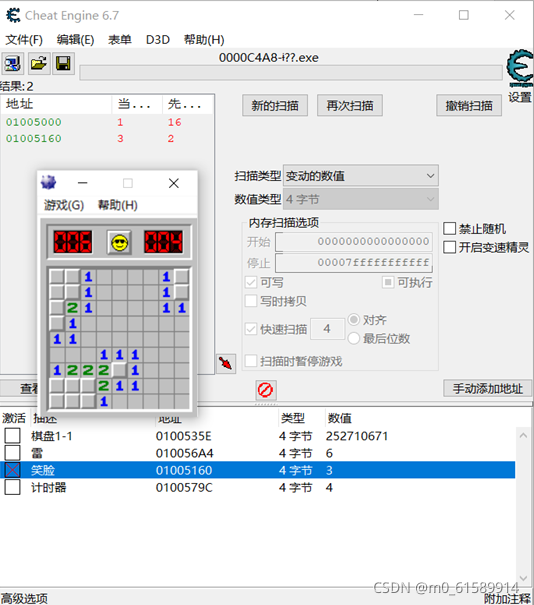Toggle 禁止随机 checkbox
This screenshot has height=605, width=534.
point(450,228)
